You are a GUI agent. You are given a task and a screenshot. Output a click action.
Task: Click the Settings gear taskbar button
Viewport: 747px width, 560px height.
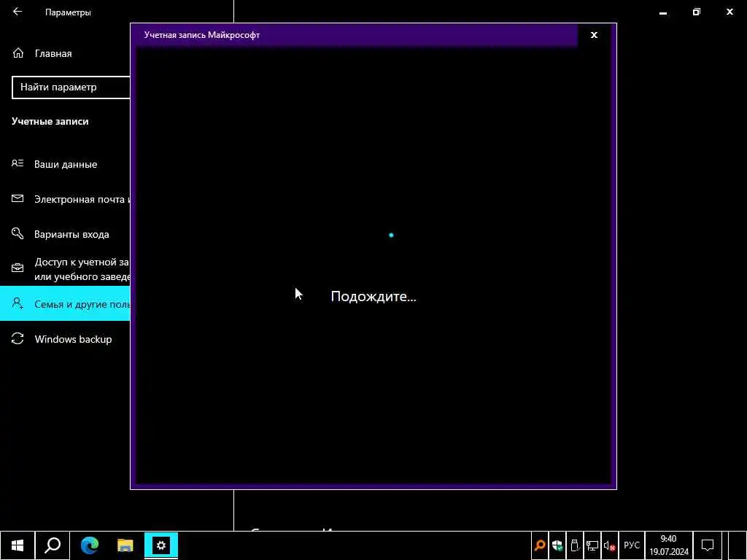pyautogui.click(x=161, y=545)
